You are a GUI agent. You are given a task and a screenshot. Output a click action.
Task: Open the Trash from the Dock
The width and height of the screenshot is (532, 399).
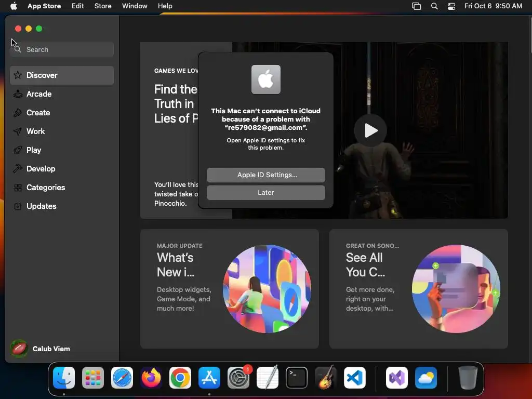[x=468, y=378]
